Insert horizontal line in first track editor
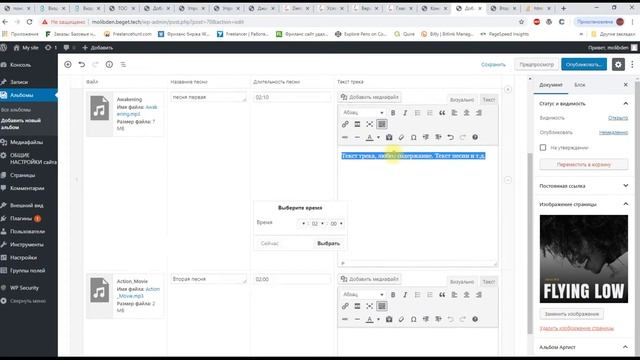Screen dimensions: 640x360 coord(357,137)
